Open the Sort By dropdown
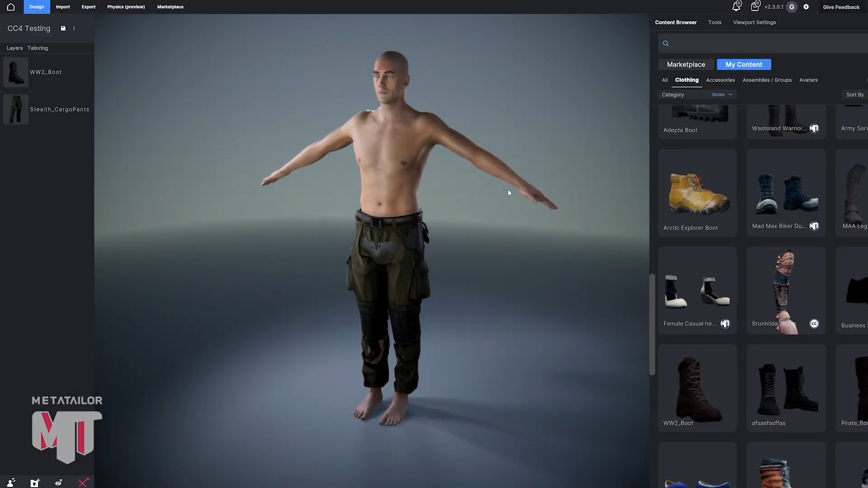Screen dimensions: 868x488 [854, 94]
